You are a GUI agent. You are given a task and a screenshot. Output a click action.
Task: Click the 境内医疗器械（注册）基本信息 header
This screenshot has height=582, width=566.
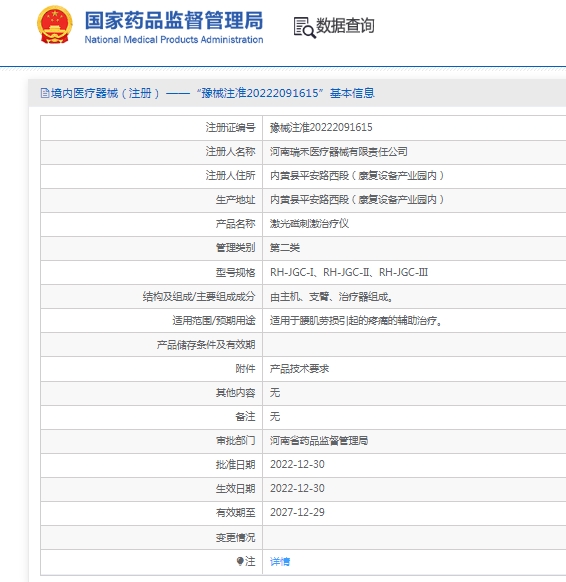pos(207,93)
